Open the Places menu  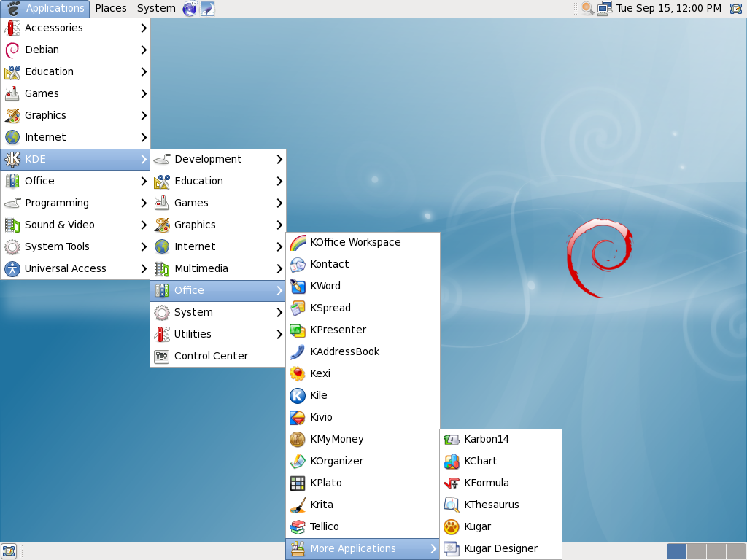coord(111,8)
